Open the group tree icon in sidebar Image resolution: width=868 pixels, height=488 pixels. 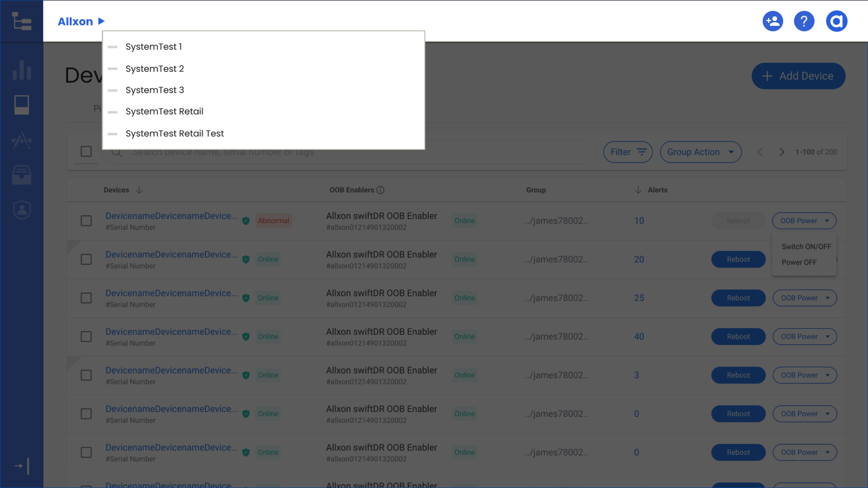[21, 21]
